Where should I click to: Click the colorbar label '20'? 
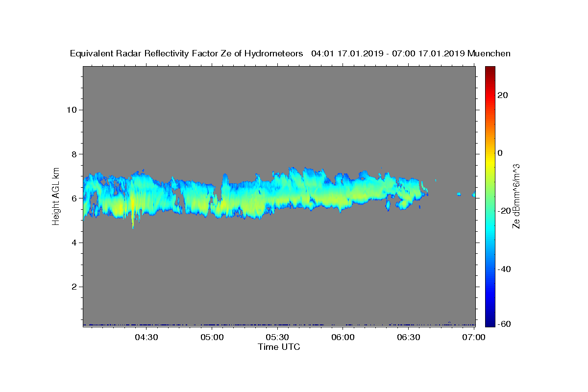pyautogui.click(x=502, y=95)
